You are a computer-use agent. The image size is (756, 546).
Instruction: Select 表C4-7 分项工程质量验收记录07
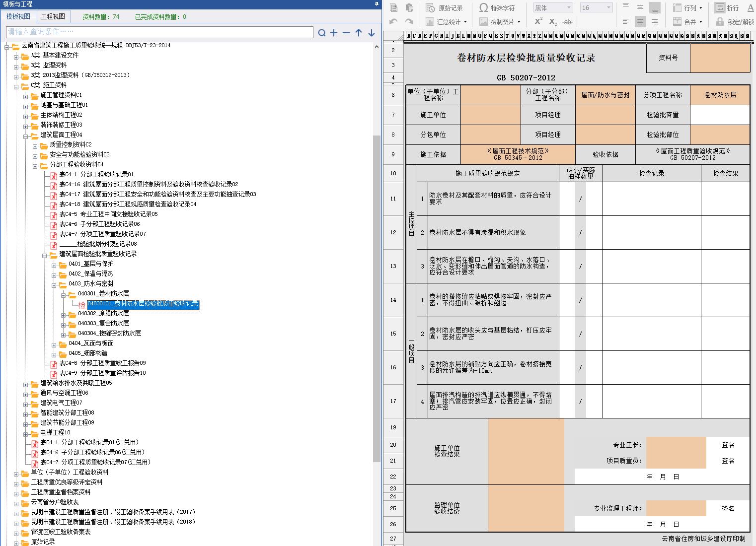[x=103, y=234]
